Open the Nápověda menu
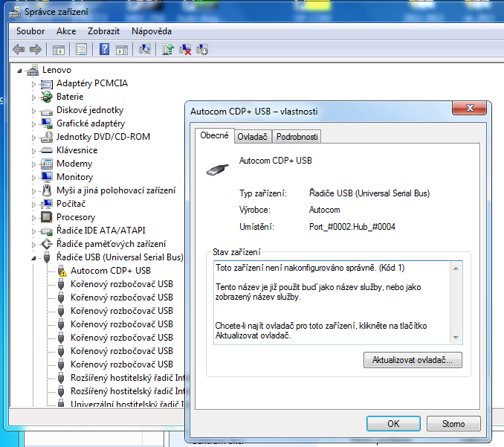Viewport: 504px width, 447px height. point(152,31)
